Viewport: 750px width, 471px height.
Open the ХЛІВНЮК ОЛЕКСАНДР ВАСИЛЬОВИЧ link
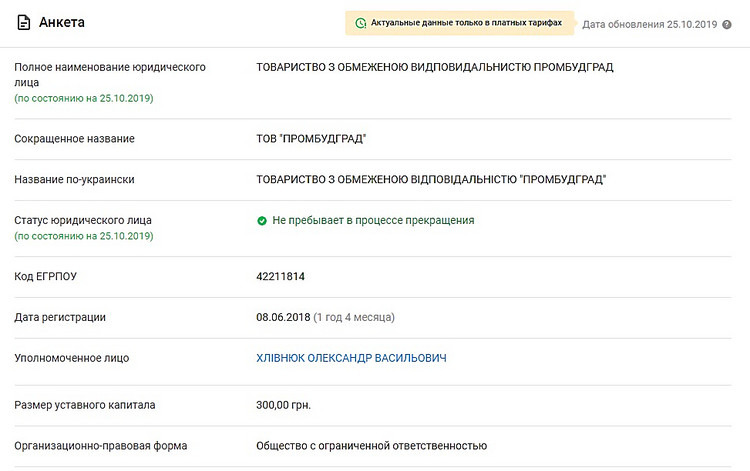point(351,358)
